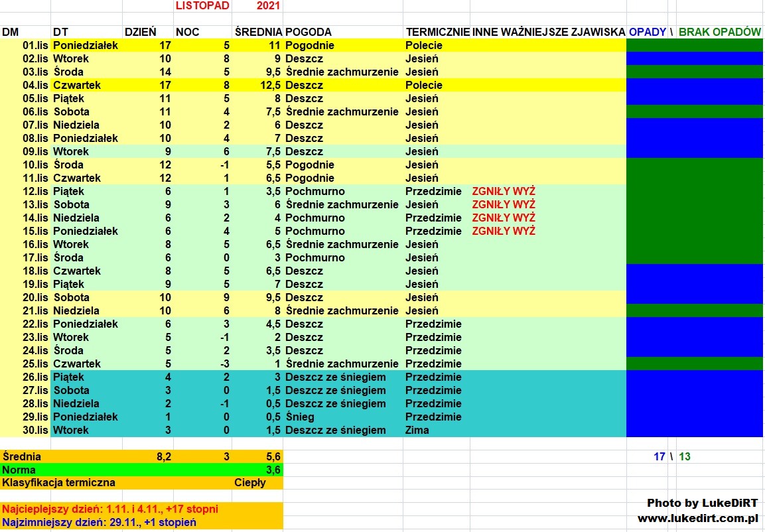Select the Najzimniejszy dzień summary cell
The image size is (765, 532).
pyautogui.click(x=99, y=522)
